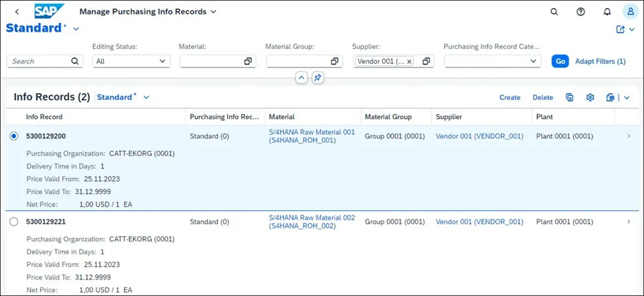This screenshot has height=296, width=644.
Task: Expand the Editing Status dropdown
Action: coord(162,61)
